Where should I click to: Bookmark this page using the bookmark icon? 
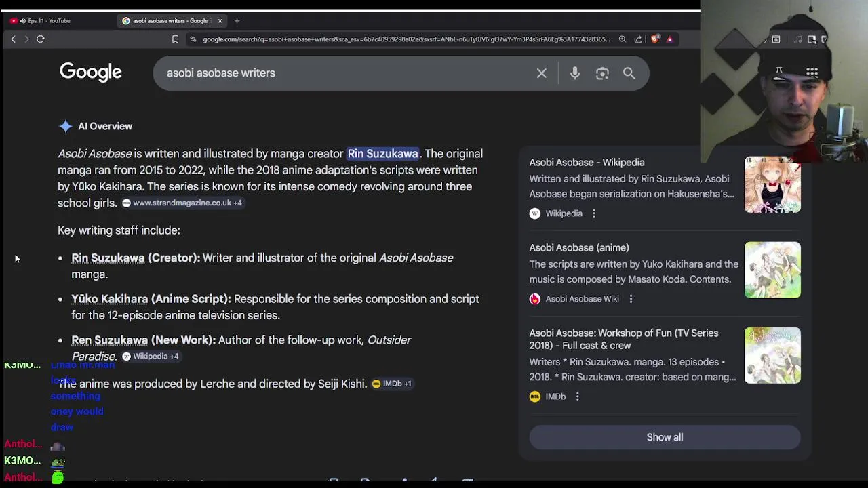coord(175,39)
